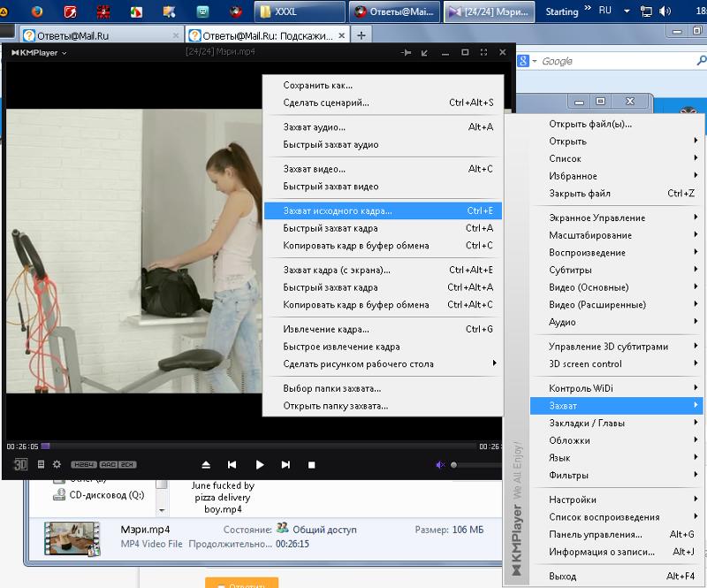Open 'Видео (Основные)' submenu

click(x=616, y=287)
